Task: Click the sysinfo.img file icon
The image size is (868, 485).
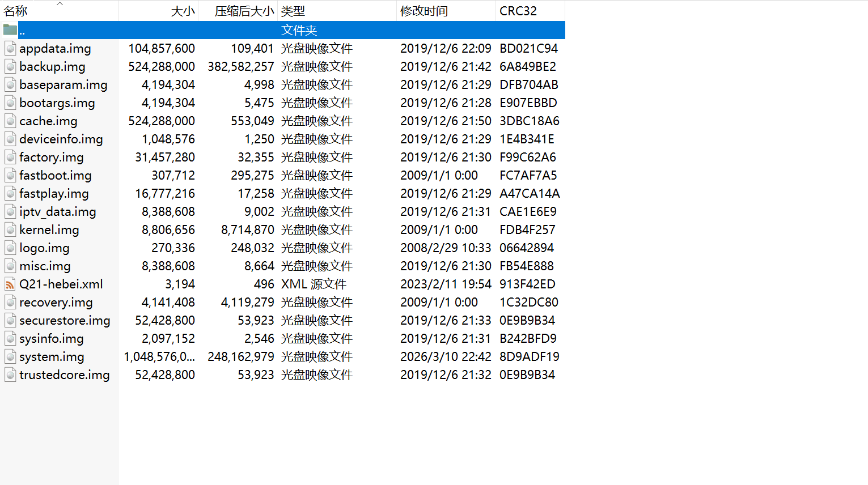Action: click(10, 338)
